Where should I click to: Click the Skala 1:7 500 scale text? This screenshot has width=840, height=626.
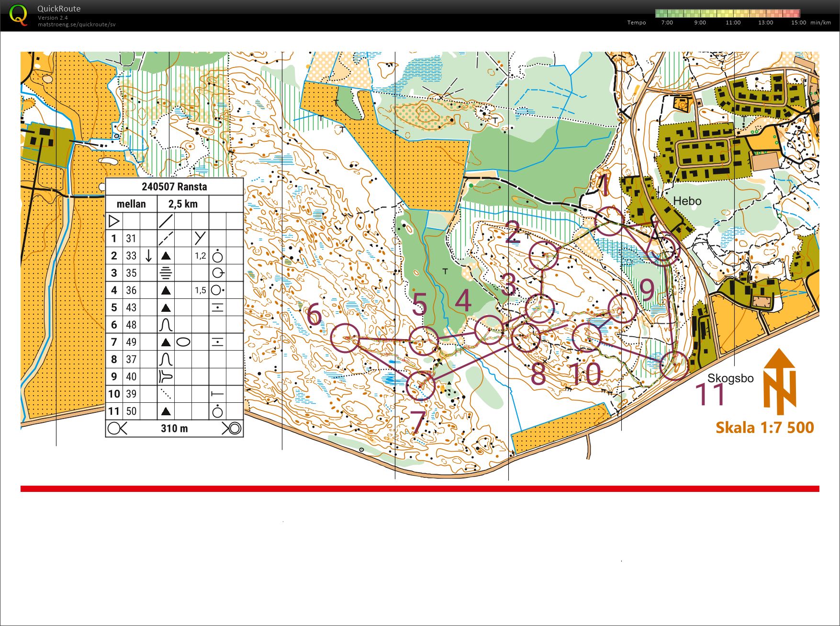point(765,427)
